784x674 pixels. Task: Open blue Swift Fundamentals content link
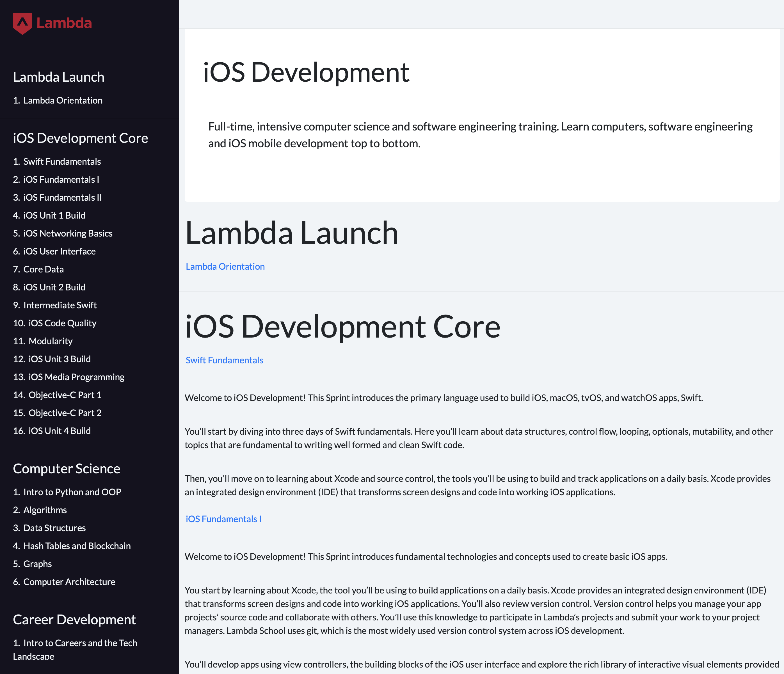coord(224,360)
